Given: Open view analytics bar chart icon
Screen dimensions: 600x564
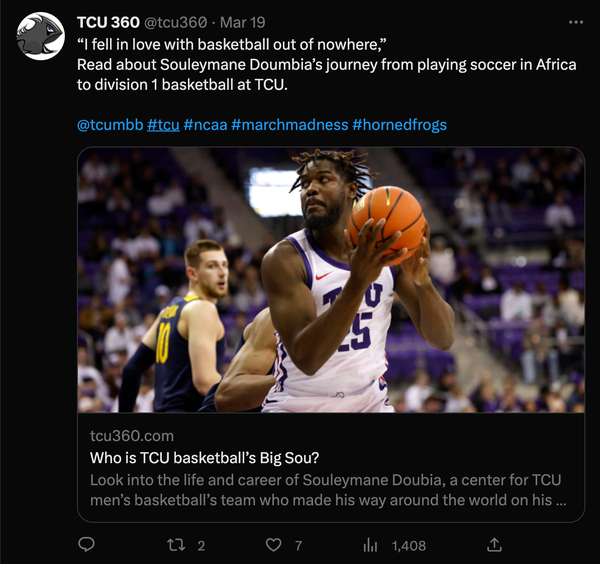Looking at the screenshot, I should pos(370,545).
